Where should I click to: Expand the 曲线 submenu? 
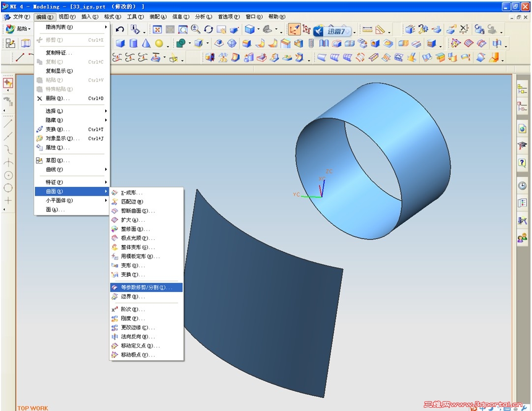coord(72,169)
